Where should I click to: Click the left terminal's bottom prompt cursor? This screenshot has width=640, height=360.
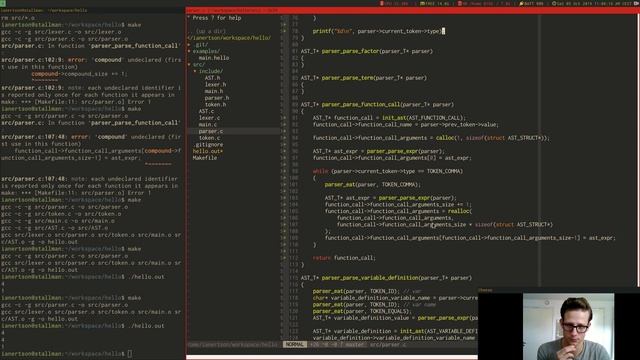point(130,353)
